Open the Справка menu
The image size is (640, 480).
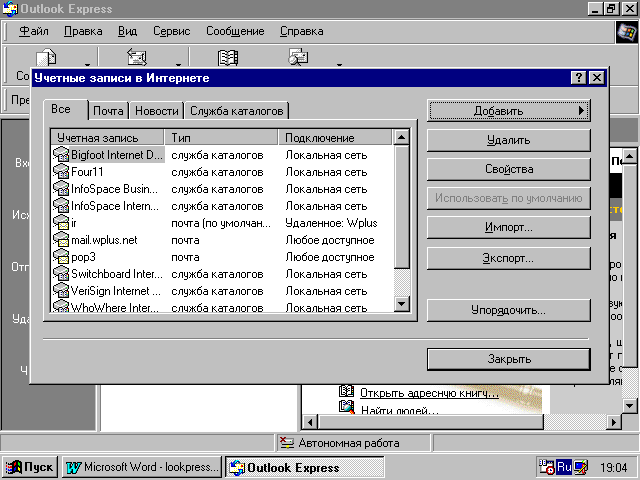pos(302,31)
